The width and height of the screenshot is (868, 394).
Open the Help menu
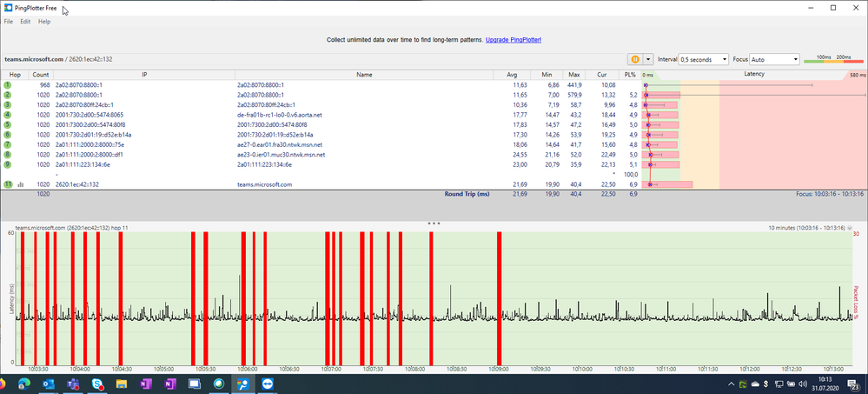pos(43,21)
